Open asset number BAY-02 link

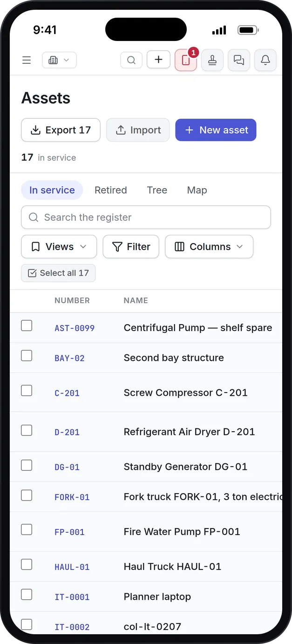tap(70, 358)
